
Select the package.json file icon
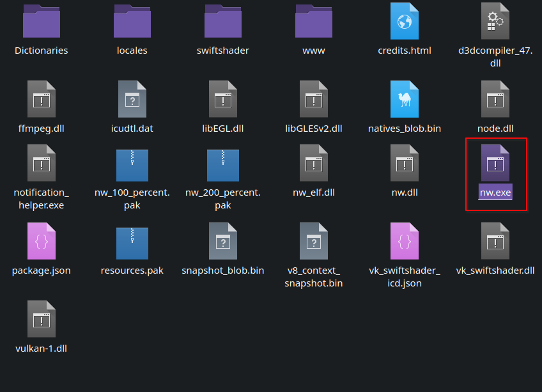click(42, 241)
